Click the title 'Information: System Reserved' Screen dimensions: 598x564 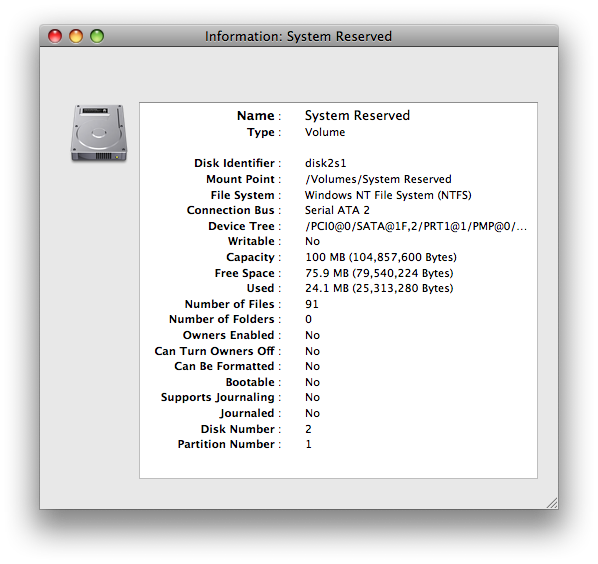tap(298, 36)
